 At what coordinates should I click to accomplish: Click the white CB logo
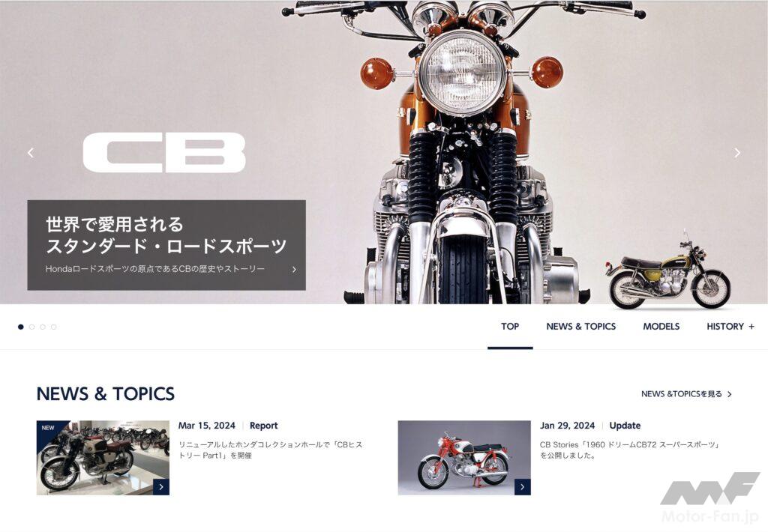[x=164, y=153]
